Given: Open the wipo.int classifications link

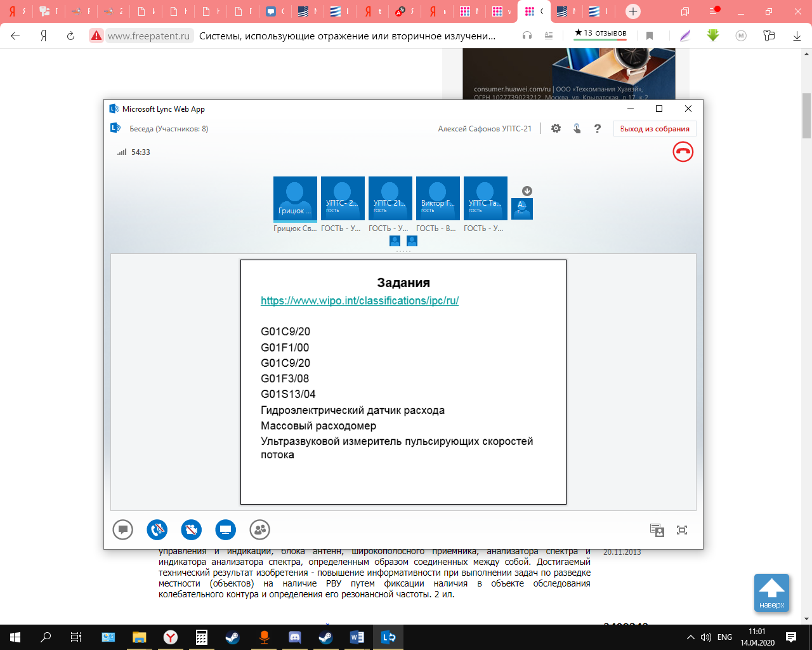Looking at the screenshot, I should coord(360,301).
